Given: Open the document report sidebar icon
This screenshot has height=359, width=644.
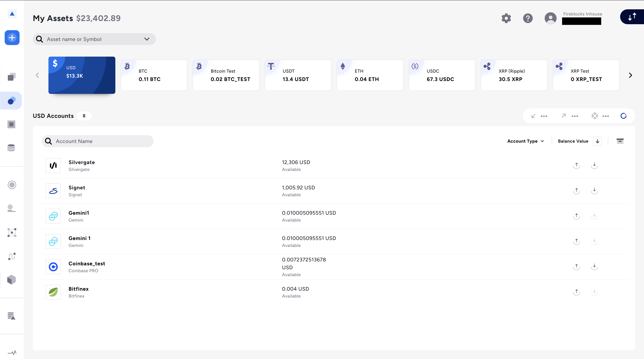Looking at the screenshot, I should (12, 316).
